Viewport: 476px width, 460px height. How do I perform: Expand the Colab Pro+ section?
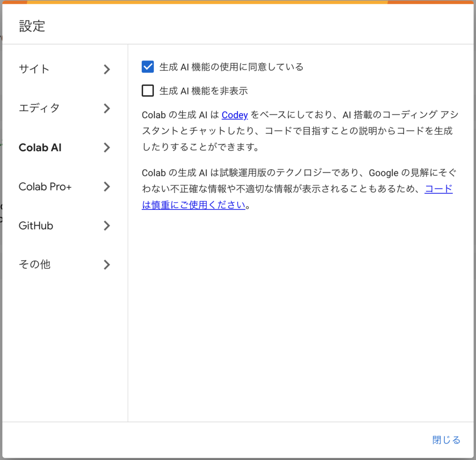(x=106, y=187)
